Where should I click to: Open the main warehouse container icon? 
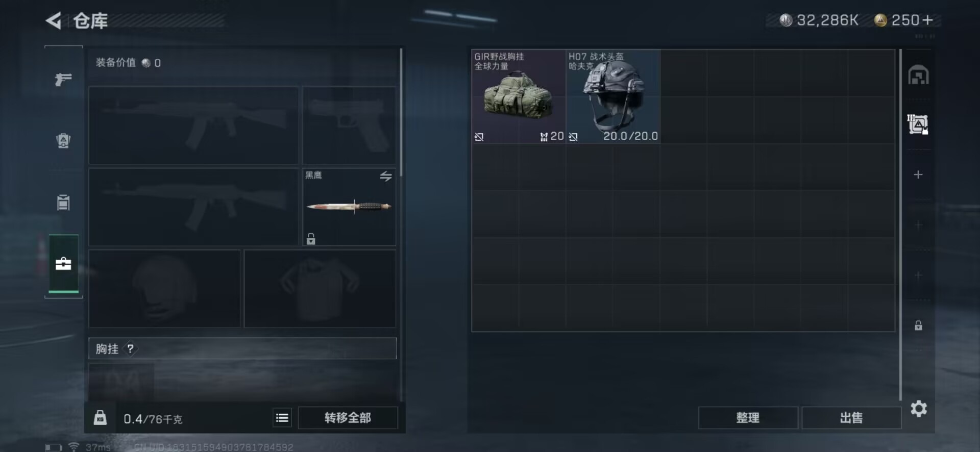pyautogui.click(x=918, y=75)
